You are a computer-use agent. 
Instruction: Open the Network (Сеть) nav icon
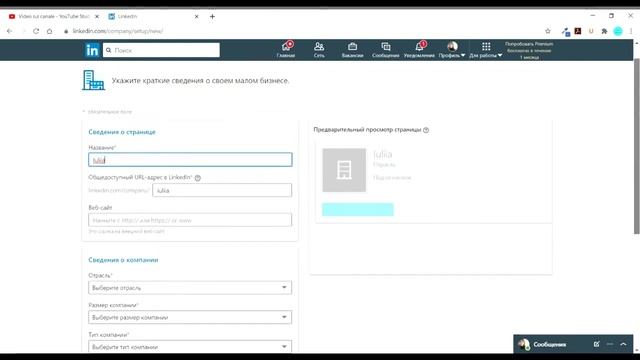319,50
